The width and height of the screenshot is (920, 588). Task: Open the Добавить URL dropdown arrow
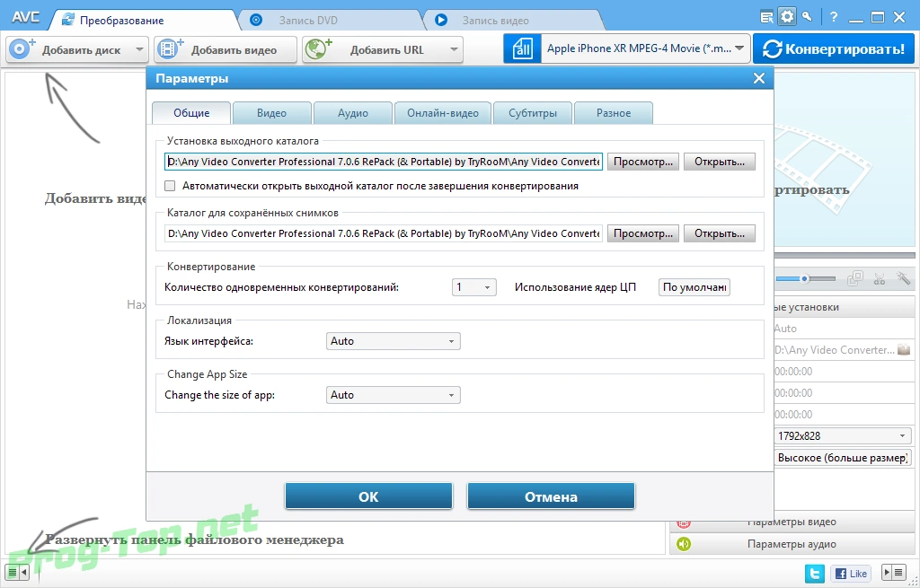[454, 50]
